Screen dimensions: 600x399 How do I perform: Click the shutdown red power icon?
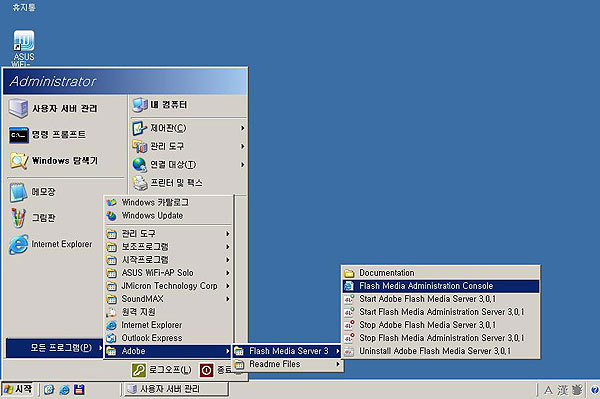pos(206,370)
